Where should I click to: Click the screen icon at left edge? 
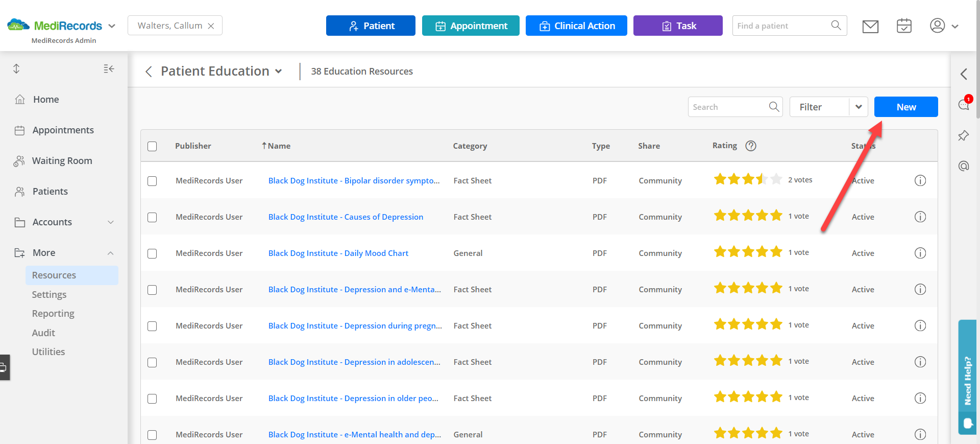pos(4,367)
